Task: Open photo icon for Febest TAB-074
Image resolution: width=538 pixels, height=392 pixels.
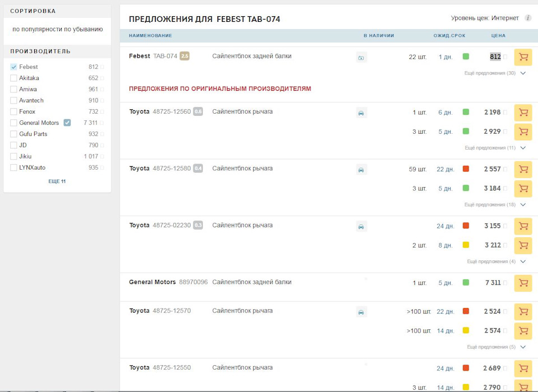Action: (x=361, y=57)
